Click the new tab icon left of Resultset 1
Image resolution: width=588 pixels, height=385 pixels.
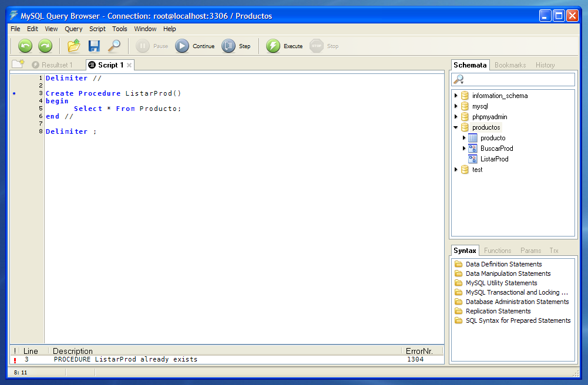pos(18,65)
